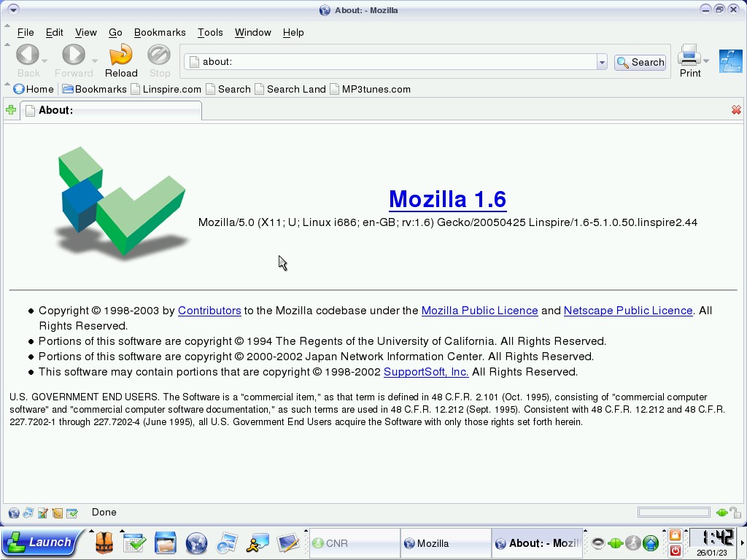Open the Address Book icon in the status bar
Image resolution: width=747 pixels, height=560 pixels.
[58, 513]
